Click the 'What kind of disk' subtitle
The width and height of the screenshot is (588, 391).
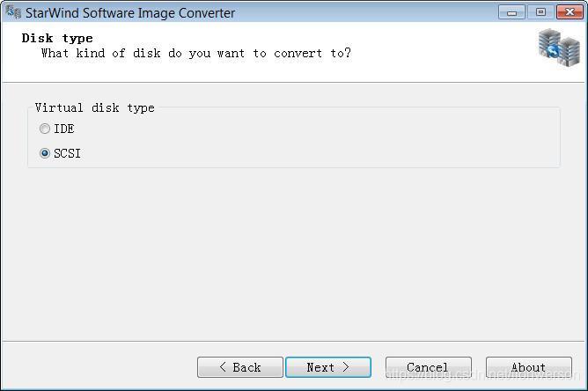[x=196, y=54]
